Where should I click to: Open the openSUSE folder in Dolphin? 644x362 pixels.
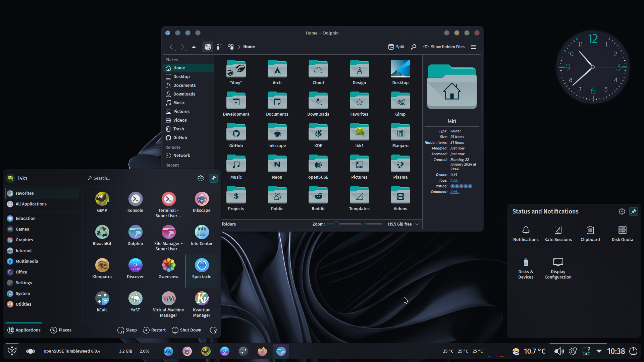coord(318,167)
